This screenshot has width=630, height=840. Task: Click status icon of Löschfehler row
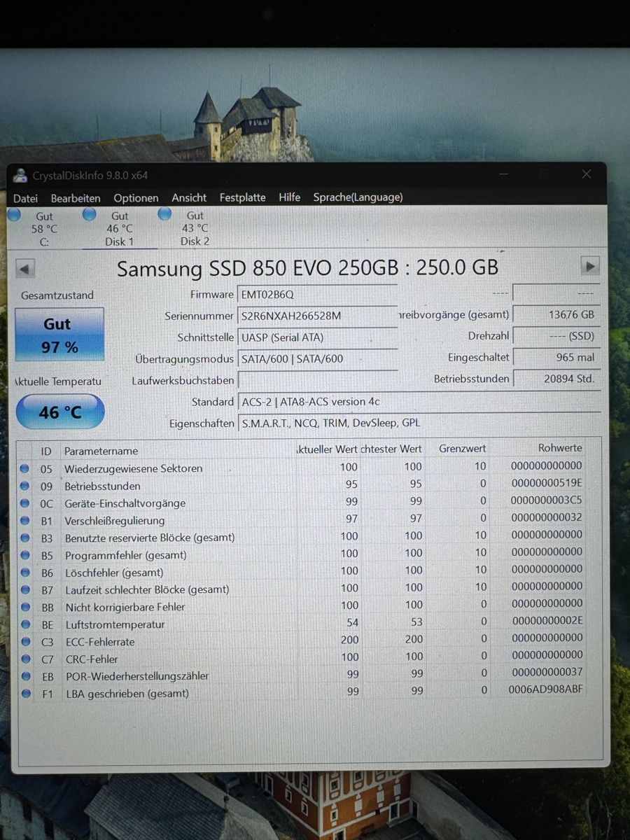coord(25,572)
